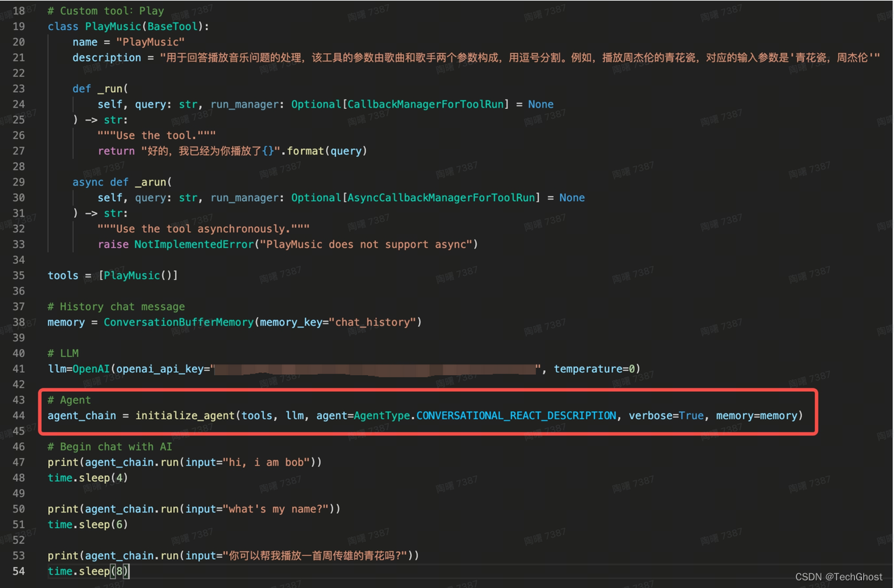Click line number 29 in the gutter

click(x=18, y=182)
